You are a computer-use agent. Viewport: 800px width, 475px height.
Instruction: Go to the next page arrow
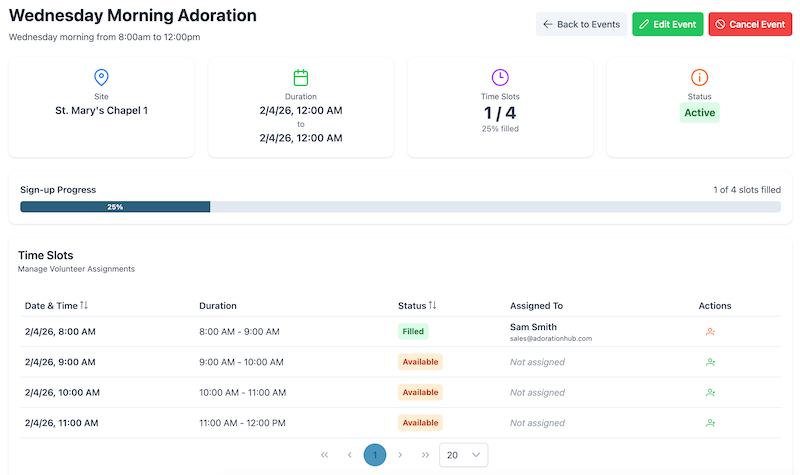tap(400, 455)
